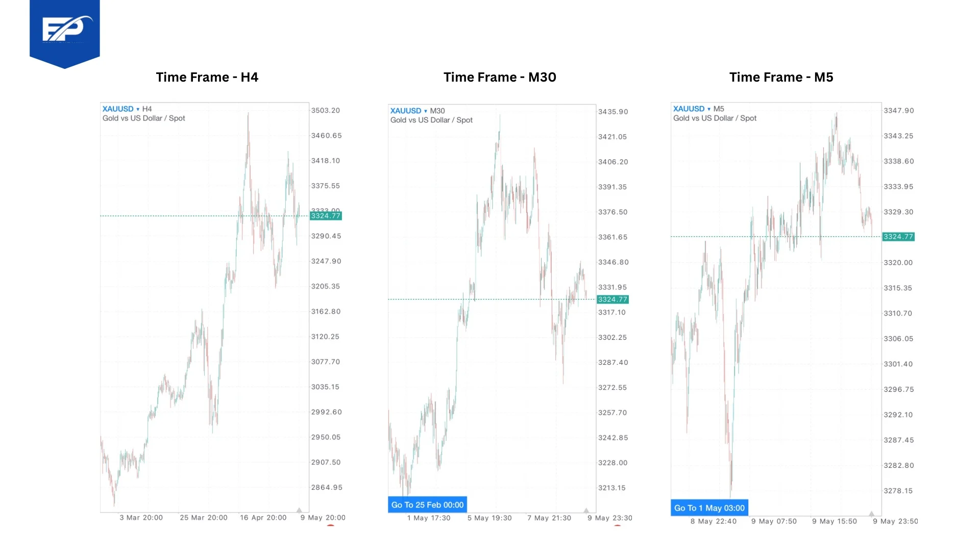Select the 3324.77 price tag on M5 chart
The width and height of the screenshot is (980, 551).
pyautogui.click(x=898, y=237)
